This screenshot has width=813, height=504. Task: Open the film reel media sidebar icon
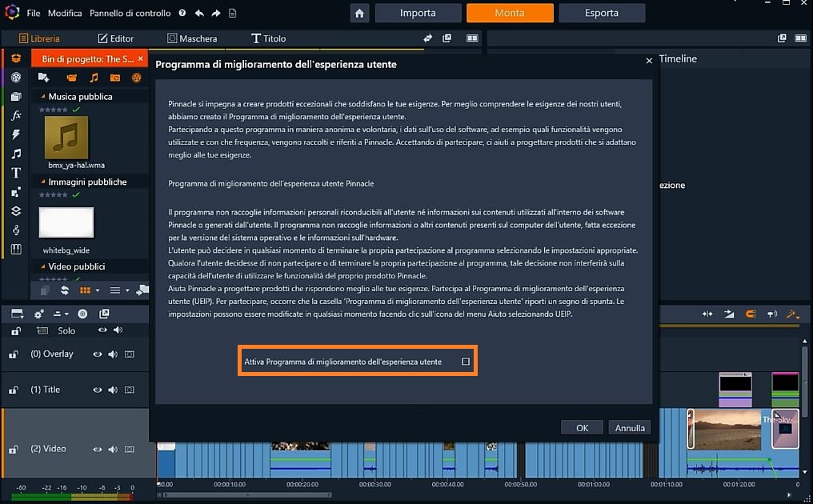16,78
